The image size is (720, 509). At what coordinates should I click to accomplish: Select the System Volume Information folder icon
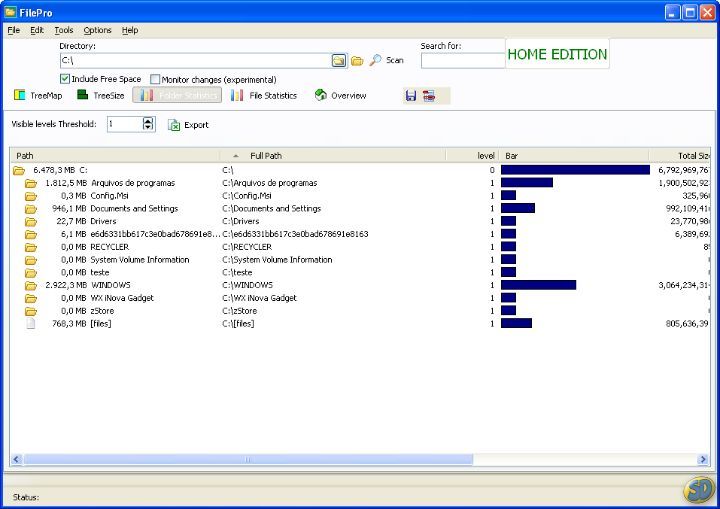pos(31,260)
